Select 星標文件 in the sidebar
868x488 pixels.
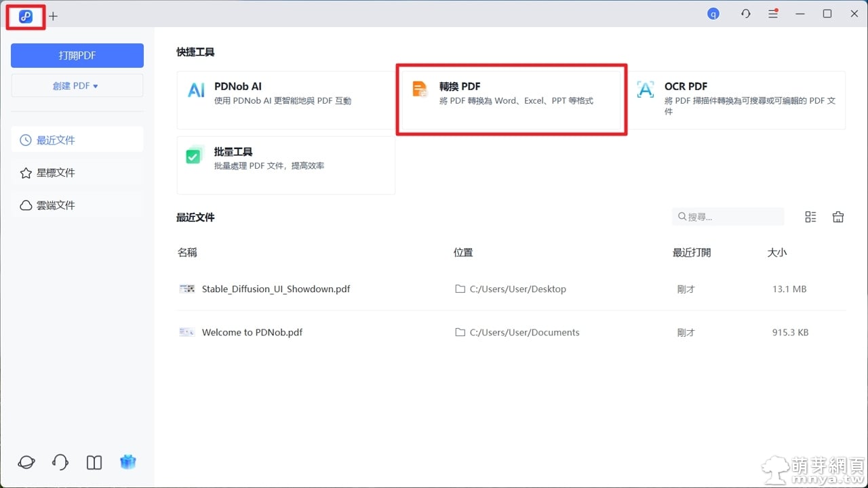click(77, 173)
